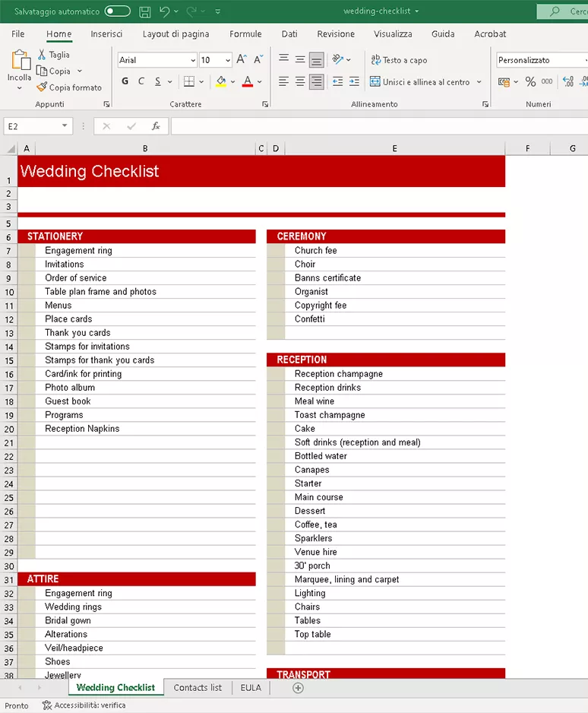
Task: Click the formula bar input
Action: click(x=379, y=126)
